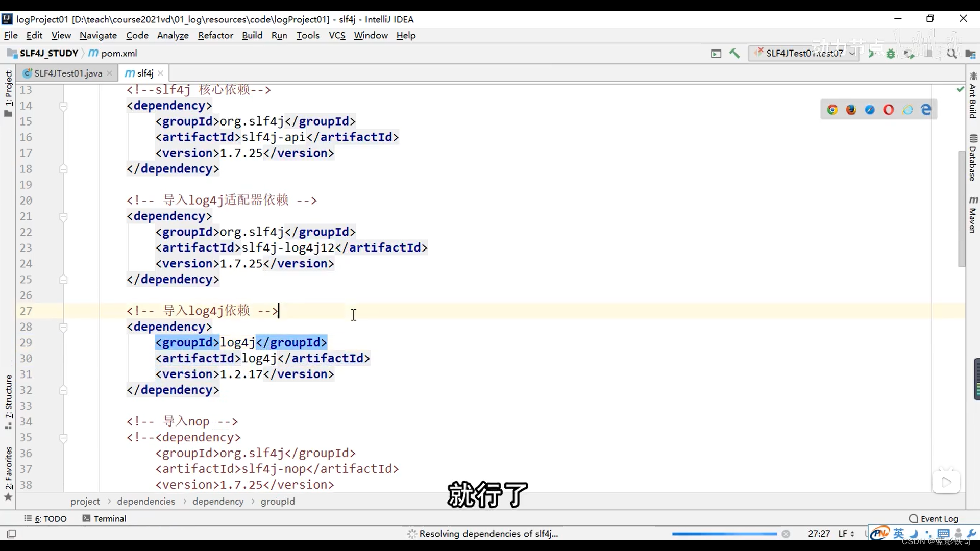
Task: Open the Help menu
Action: click(406, 35)
